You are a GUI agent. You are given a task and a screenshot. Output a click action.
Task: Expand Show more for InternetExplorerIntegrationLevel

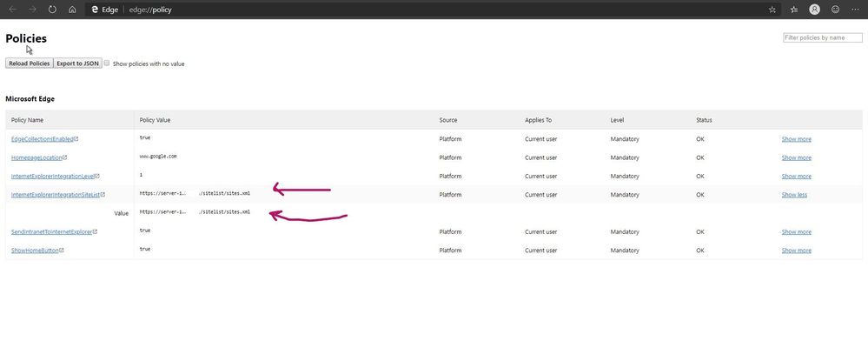(796, 177)
